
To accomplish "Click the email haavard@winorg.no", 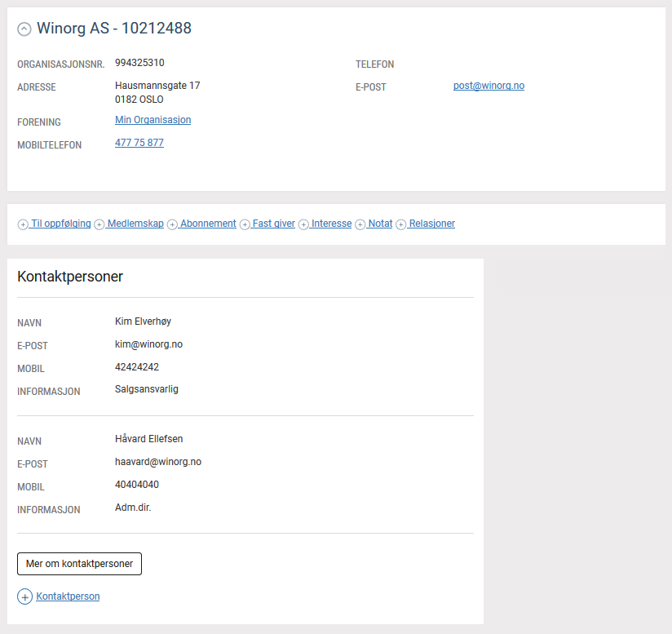I will pyautogui.click(x=158, y=462).
